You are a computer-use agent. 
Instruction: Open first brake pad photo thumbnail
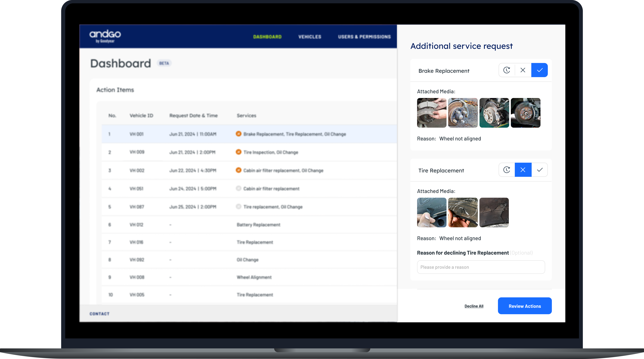pyautogui.click(x=432, y=113)
